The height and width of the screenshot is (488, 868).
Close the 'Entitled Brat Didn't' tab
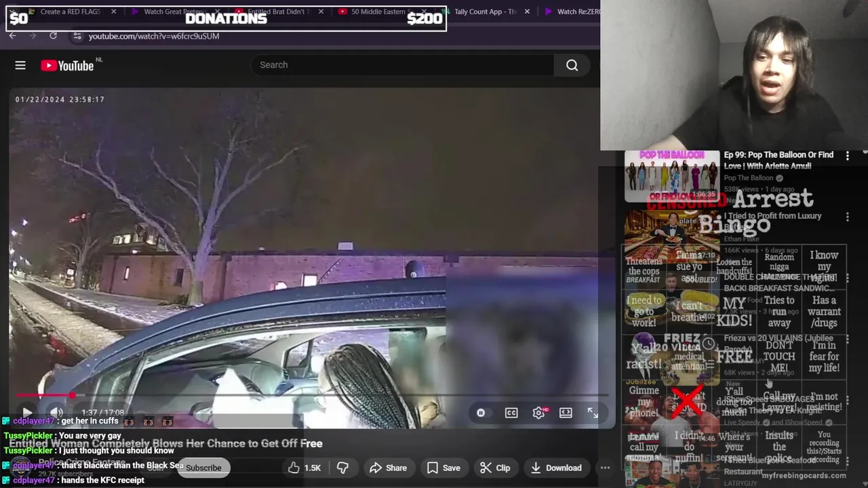click(x=321, y=12)
